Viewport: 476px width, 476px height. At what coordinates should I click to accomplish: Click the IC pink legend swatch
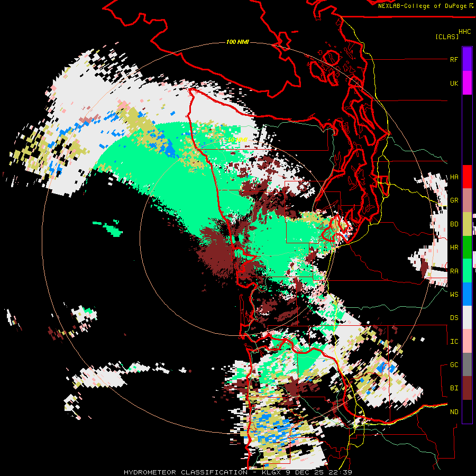467,341
